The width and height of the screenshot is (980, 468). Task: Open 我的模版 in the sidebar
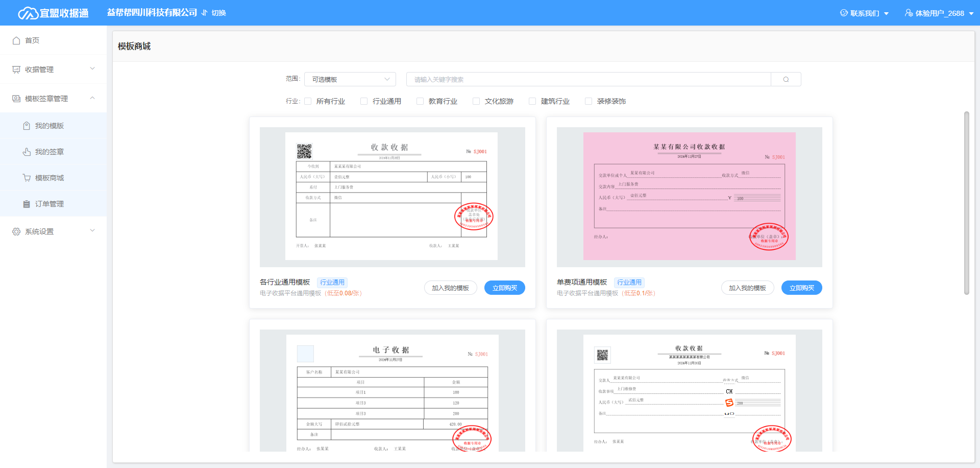[50, 126]
